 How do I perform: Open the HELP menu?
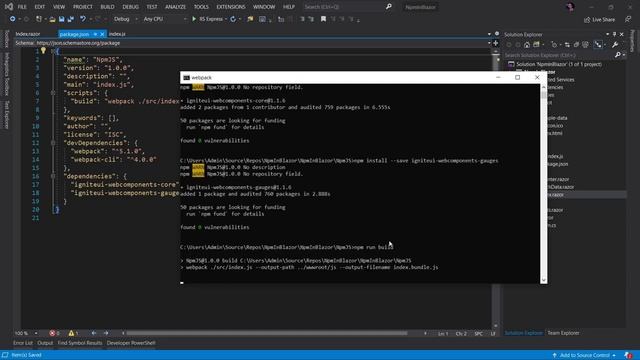(289, 7)
